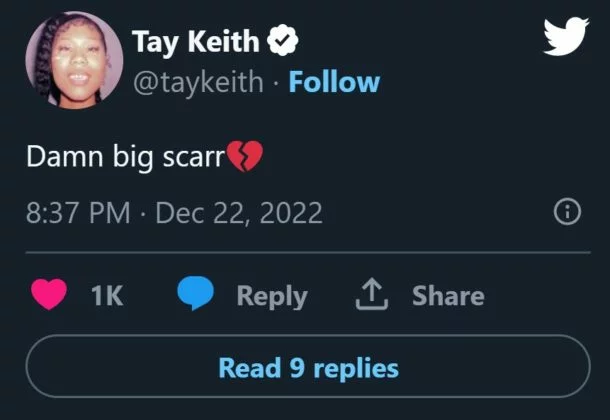Click the broken heart emoji in the tweet
610x420 pixels.
pos(245,157)
